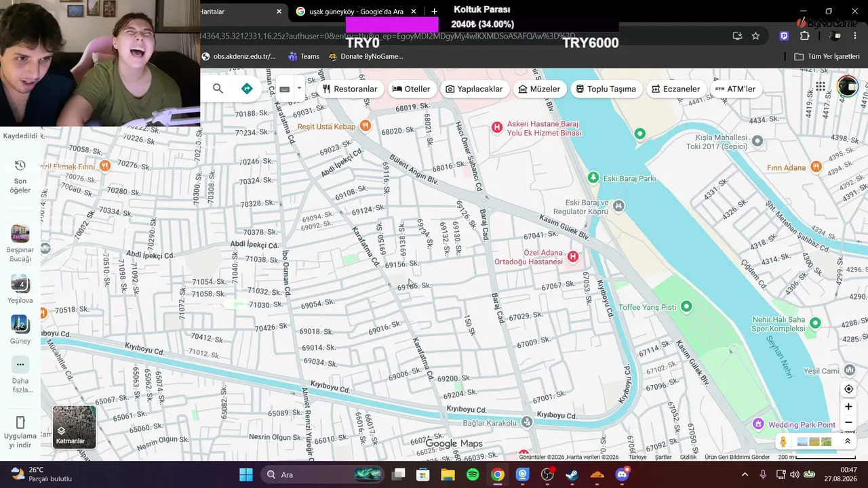Switch to the Haritalar browser tab
This screenshot has height=488, width=868.
[x=243, y=12]
